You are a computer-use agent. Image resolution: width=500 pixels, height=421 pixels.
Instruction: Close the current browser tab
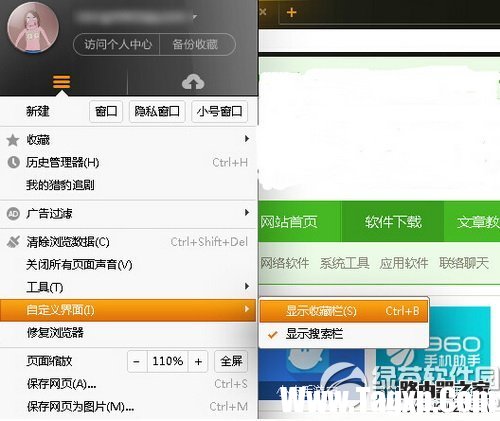[263, 12]
